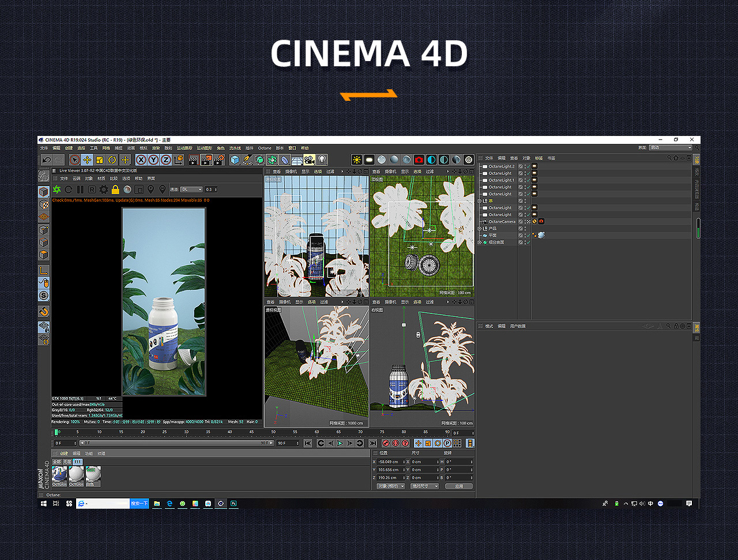Screen dimensions: 738x560
Task: Switch to the 全部 material layer tab
Action: (57, 461)
